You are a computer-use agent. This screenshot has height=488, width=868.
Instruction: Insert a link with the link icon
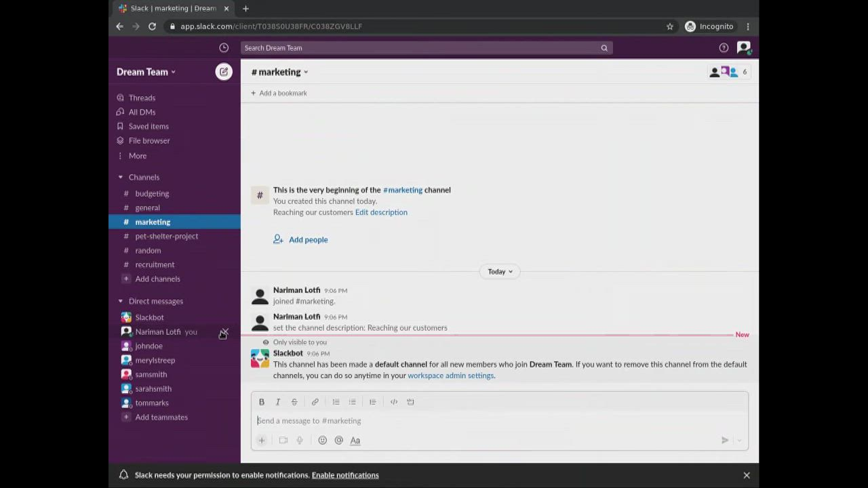(x=315, y=402)
